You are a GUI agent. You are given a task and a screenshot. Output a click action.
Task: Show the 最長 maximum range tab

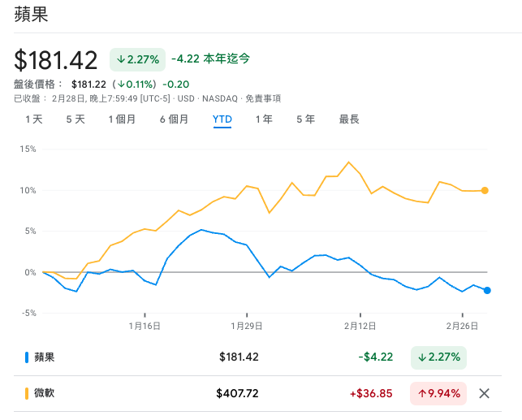(349, 119)
